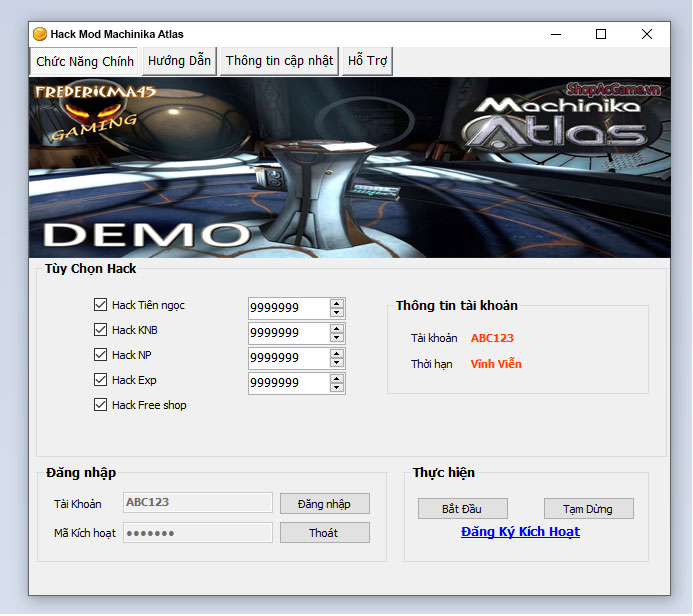Open the Hướng Dẫn tab
The width and height of the screenshot is (693, 616).
click(x=179, y=61)
